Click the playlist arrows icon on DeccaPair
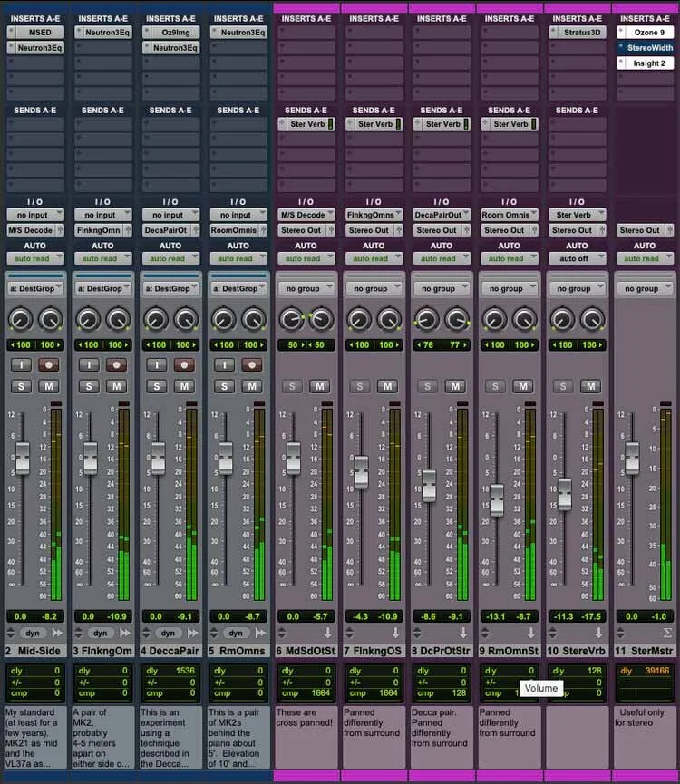Viewport: 680px width, 784px height. tap(146, 633)
